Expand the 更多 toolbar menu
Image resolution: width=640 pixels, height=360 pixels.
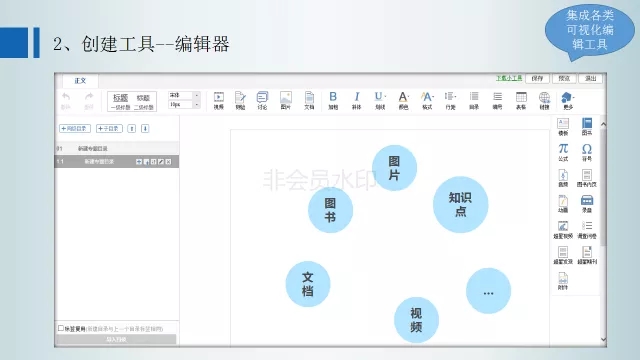[568, 100]
